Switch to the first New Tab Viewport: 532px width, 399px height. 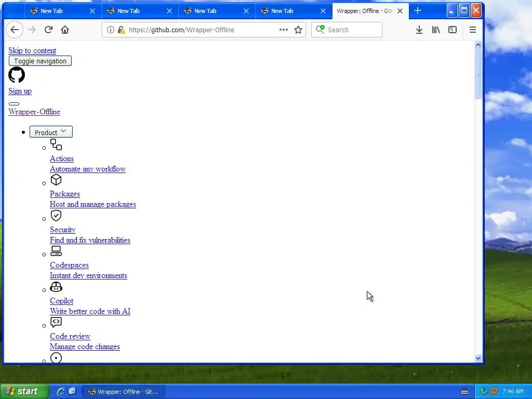63,11
